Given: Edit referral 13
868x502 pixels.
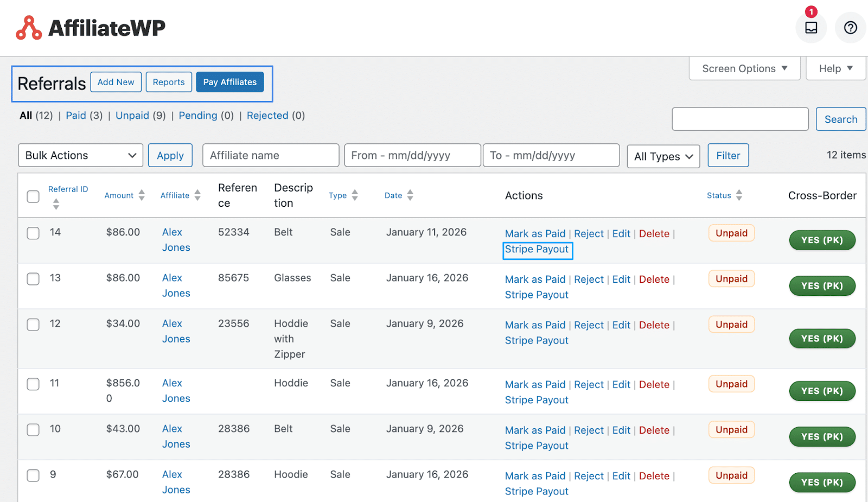Looking at the screenshot, I should 621,279.
